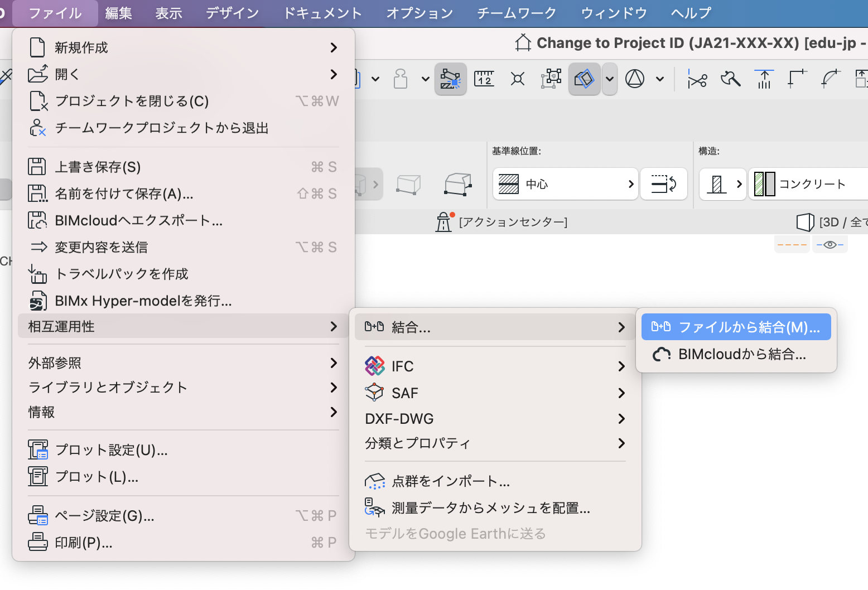Open dropdown next to circled triangle icon

660,79
